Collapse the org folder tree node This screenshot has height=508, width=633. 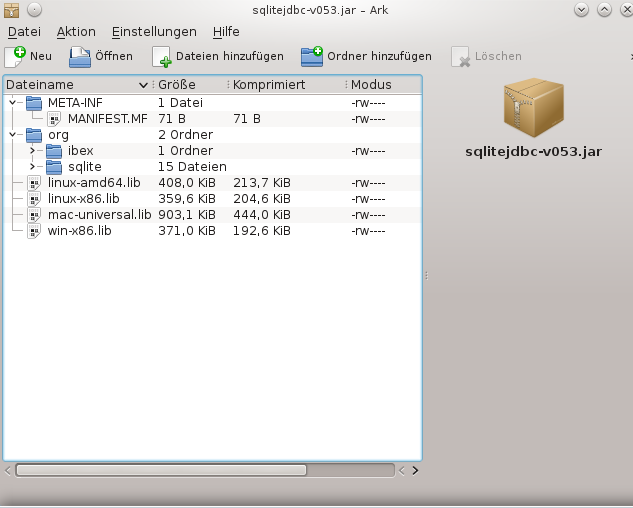[13, 134]
